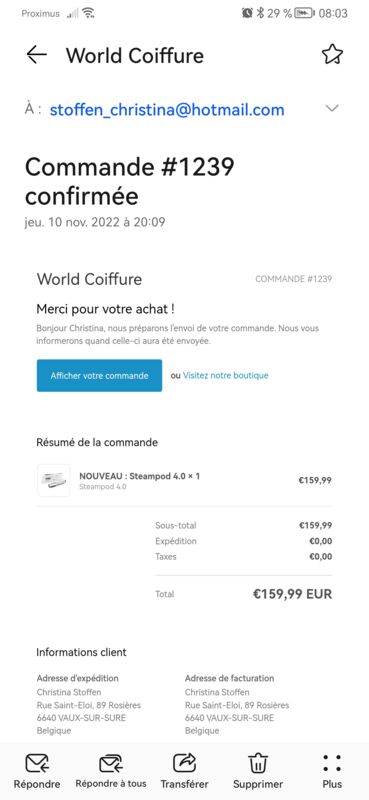Tap the alarm clock status icon

point(248,13)
